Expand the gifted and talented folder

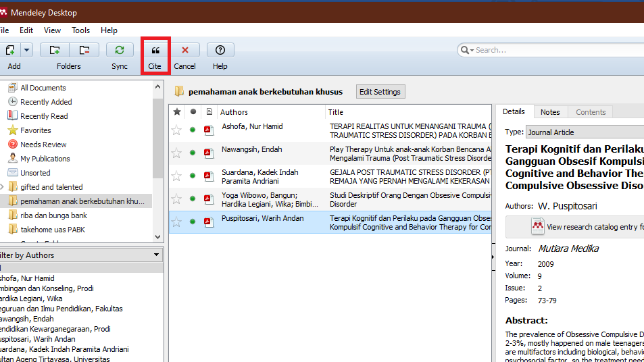tap(2, 187)
